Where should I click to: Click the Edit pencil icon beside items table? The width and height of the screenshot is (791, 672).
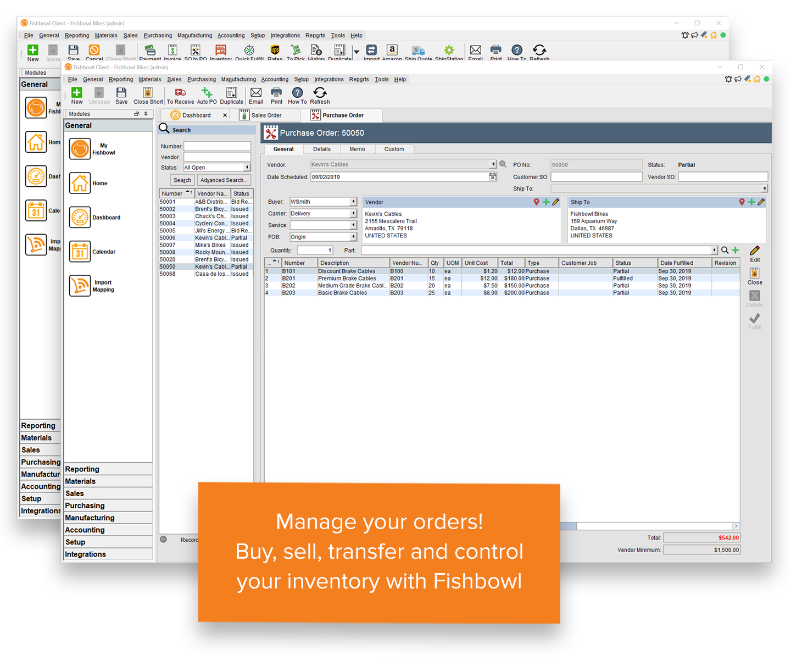click(755, 251)
